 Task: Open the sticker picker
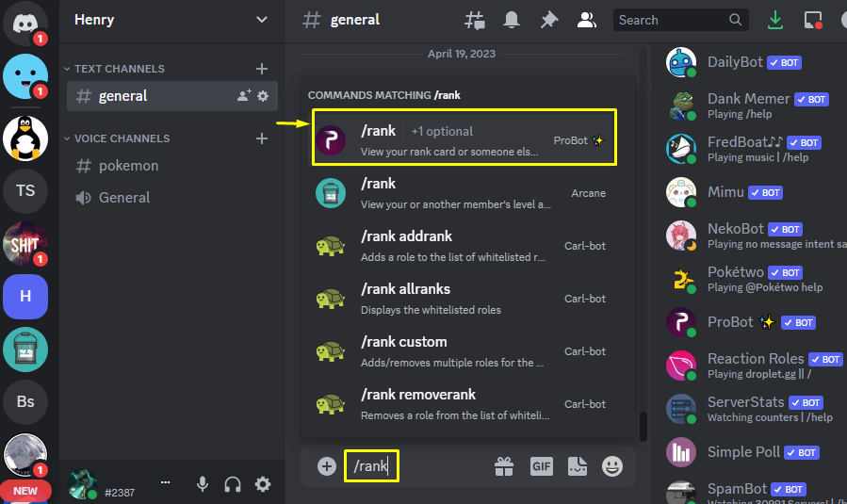click(577, 466)
